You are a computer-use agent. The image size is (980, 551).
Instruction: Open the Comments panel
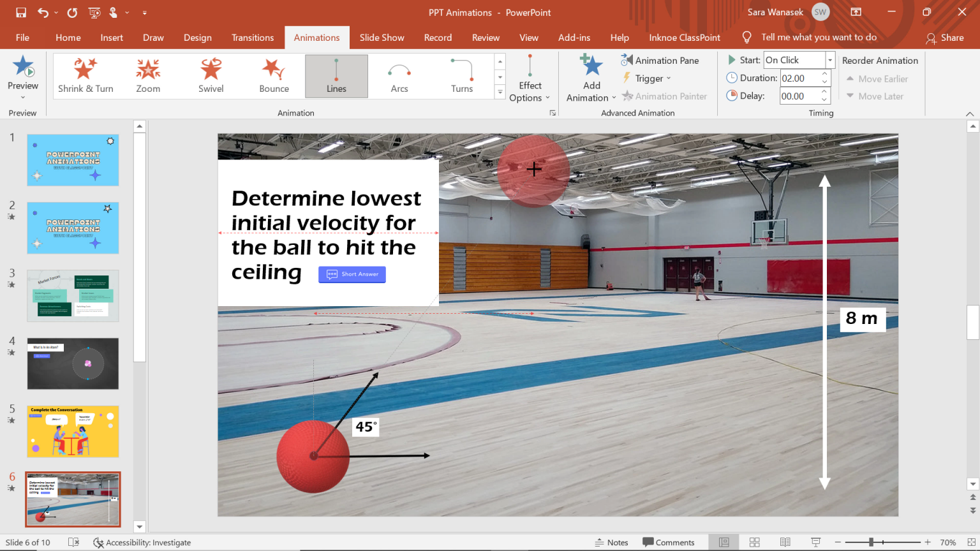[x=669, y=542]
